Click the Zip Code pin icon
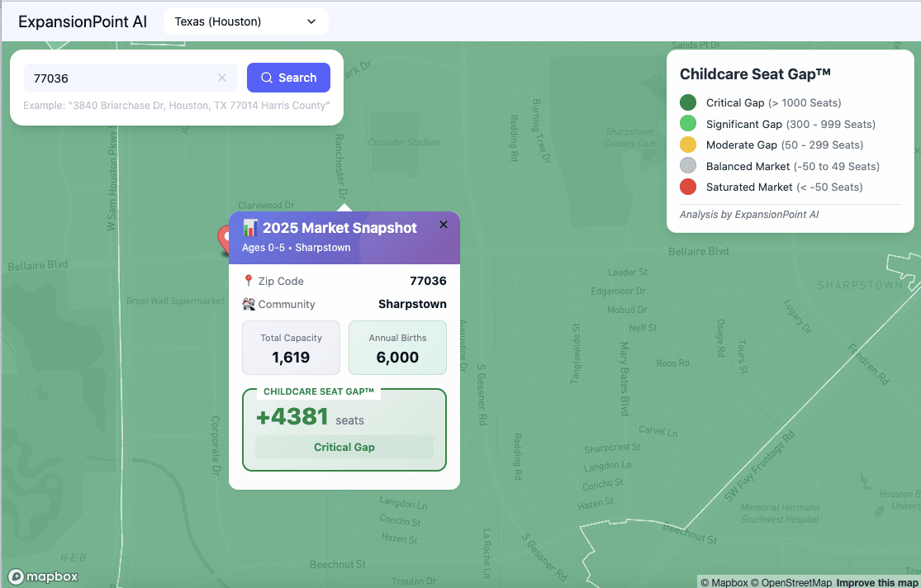The image size is (921, 588). pyautogui.click(x=248, y=281)
